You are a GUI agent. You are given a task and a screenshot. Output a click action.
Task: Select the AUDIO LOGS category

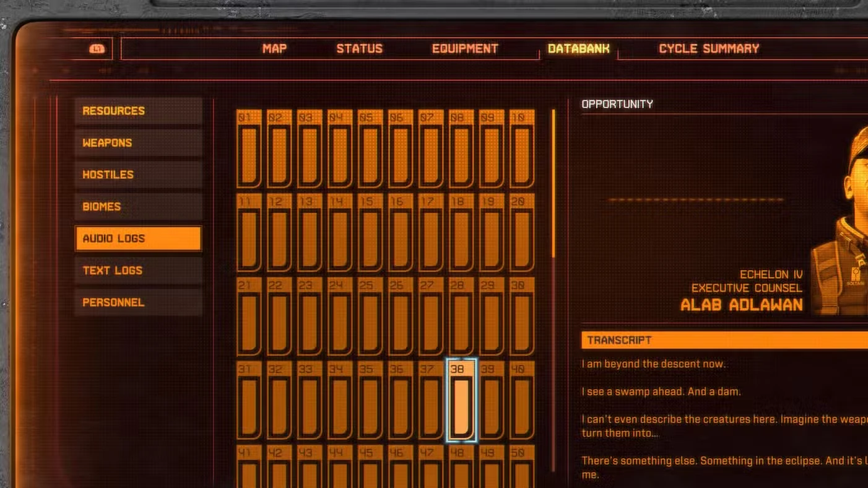click(x=139, y=238)
